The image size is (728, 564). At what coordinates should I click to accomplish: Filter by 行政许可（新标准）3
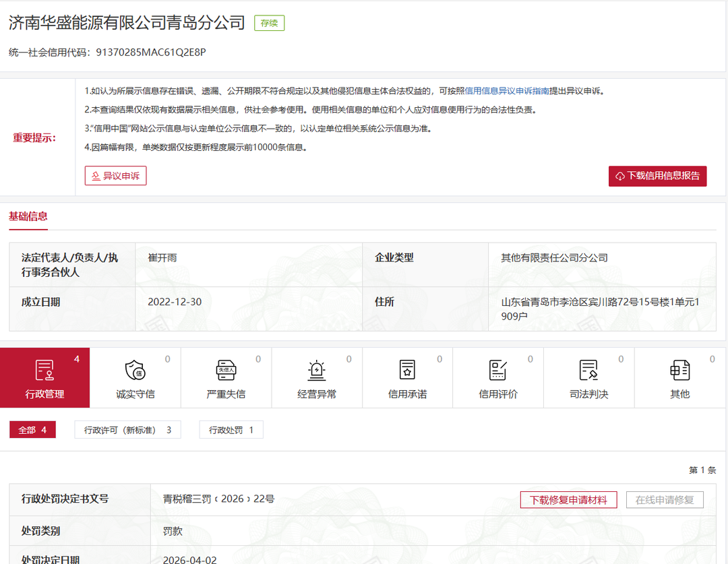point(127,430)
